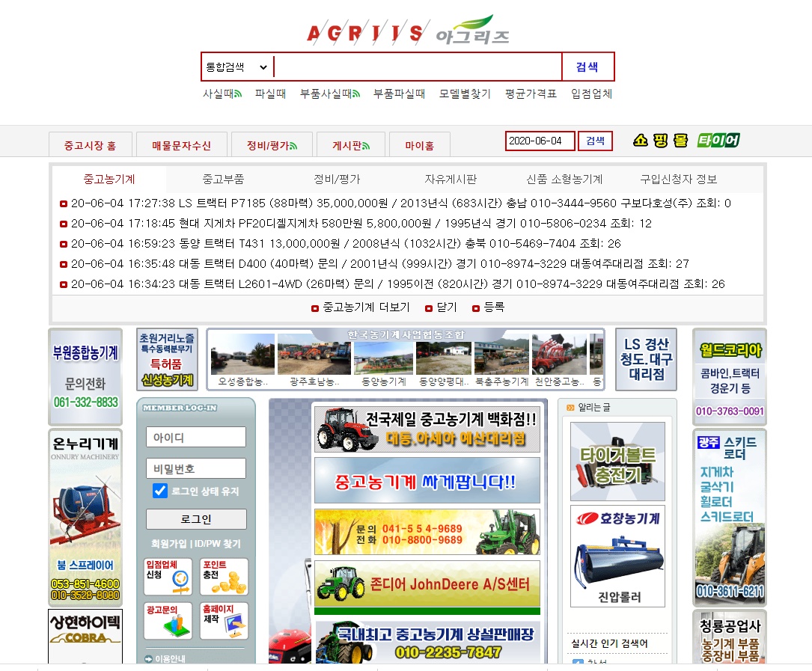Open the 게시판 navigation menu
Viewport: 812px width, 671px height.
click(350, 144)
